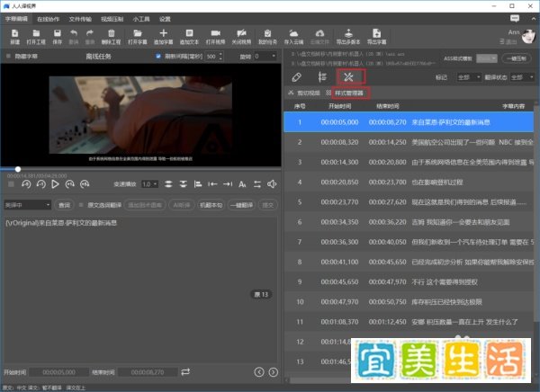540x392 pixels.
Task: Click the 导出字幕 export subtitle icon
Action: (x=376, y=33)
